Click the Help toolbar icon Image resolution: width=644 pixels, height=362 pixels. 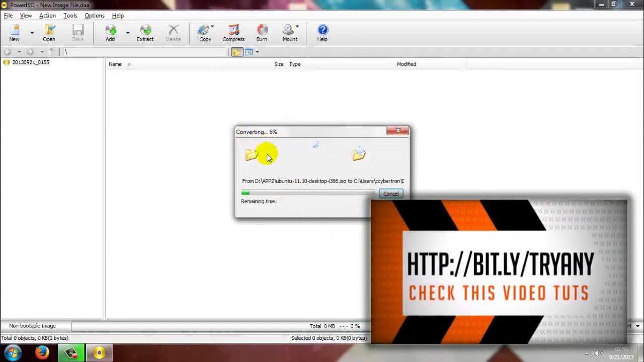tap(322, 33)
